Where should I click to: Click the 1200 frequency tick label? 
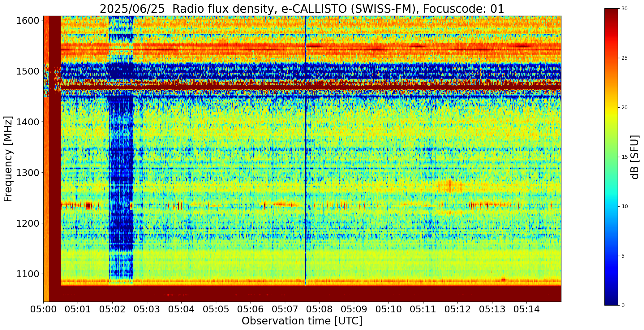(28, 223)
